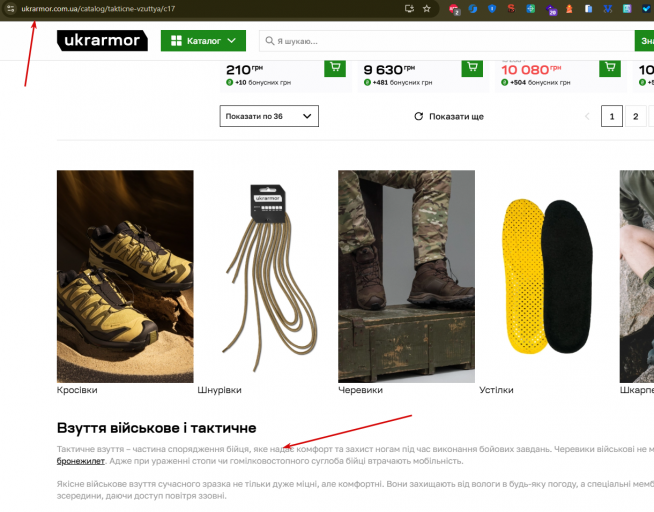Click the magnifier icon in search field
This screenshot has height=512, width=654.
click(270, 41)
